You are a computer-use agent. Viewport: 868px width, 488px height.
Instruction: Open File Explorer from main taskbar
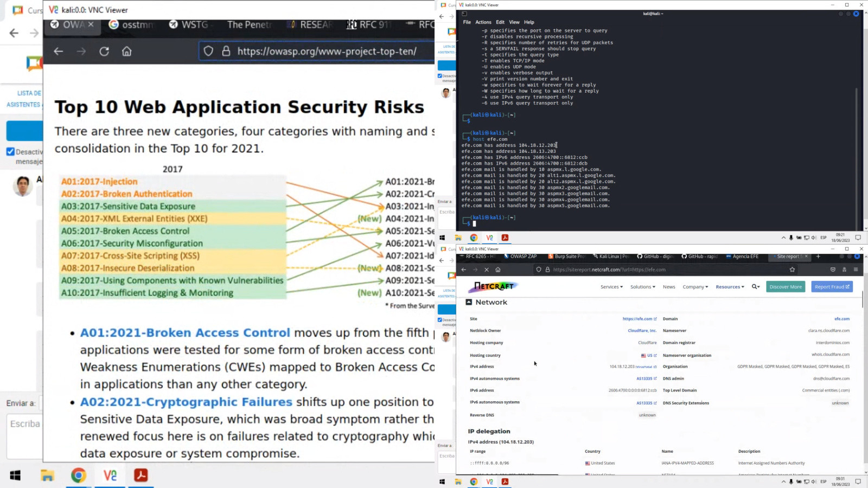pos(47,476)
